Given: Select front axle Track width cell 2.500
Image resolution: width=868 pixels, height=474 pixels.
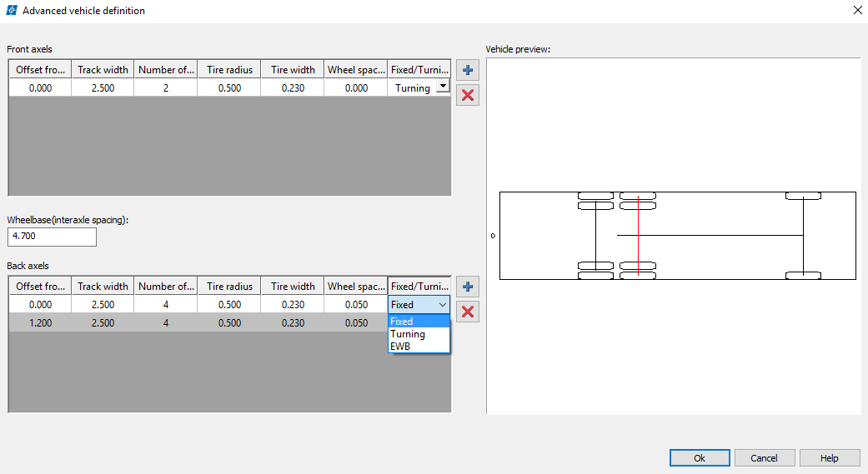Looking at the screenshot, I should (x=103, y=87).
